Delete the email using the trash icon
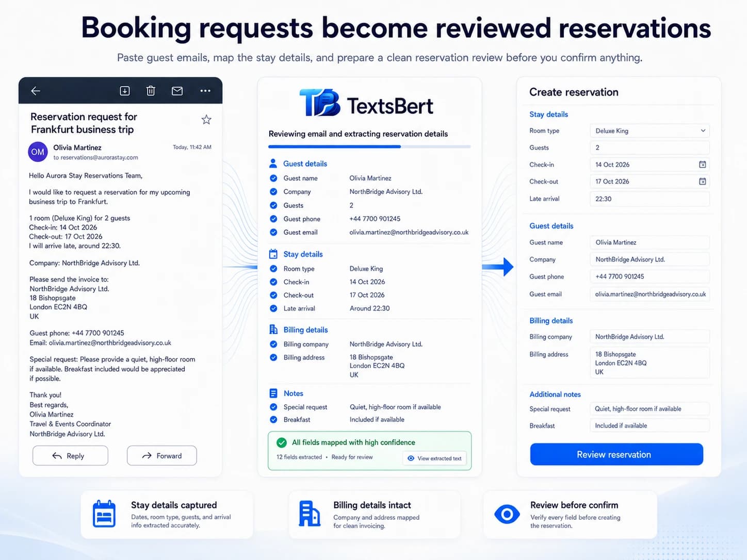 click(x=151, y=91)
